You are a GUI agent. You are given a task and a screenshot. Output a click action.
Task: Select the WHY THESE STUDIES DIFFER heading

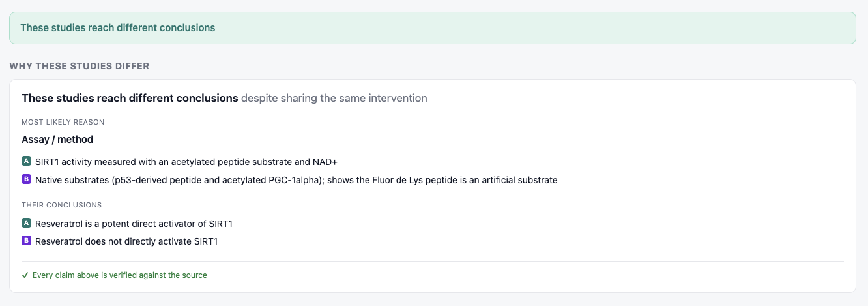[80, 66]
